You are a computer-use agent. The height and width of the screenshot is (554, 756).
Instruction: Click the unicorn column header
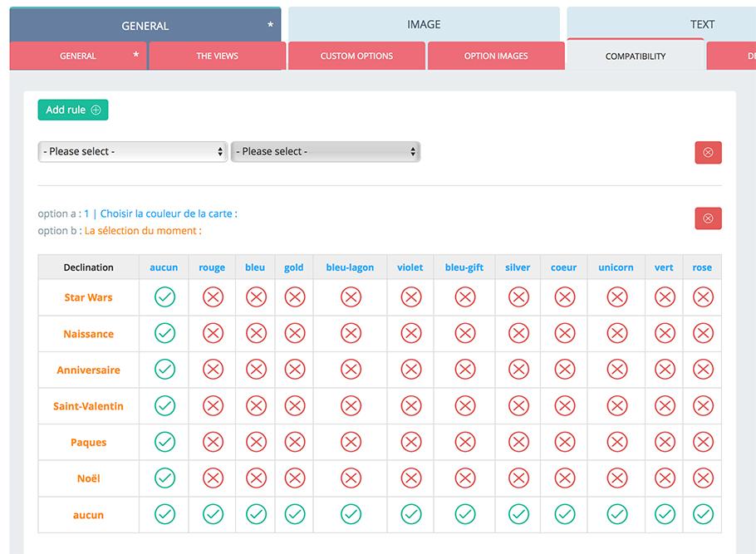[616, 267]
